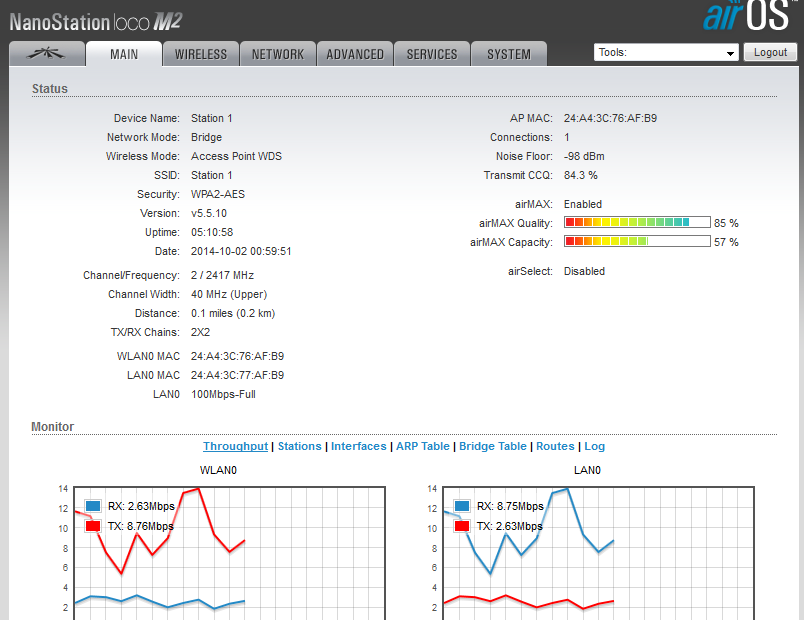Viewport: 804px width, 620px height.
Task: Select the SERVICES tab
Action: [x=432, y=54]
